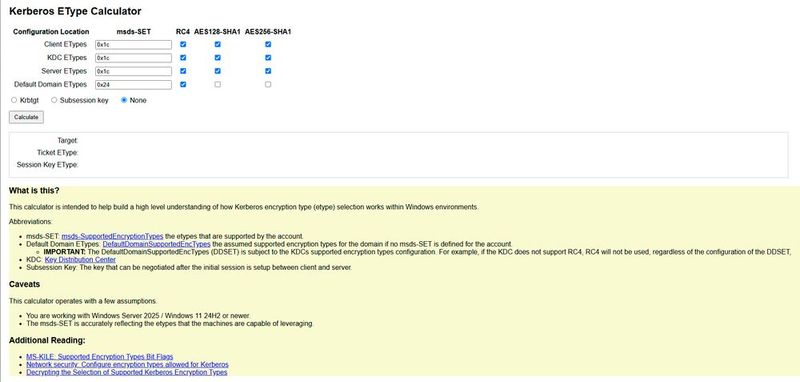800x382 pixels.
Task: Select the Krbtgt radio option
Action: tap(14, 100)
